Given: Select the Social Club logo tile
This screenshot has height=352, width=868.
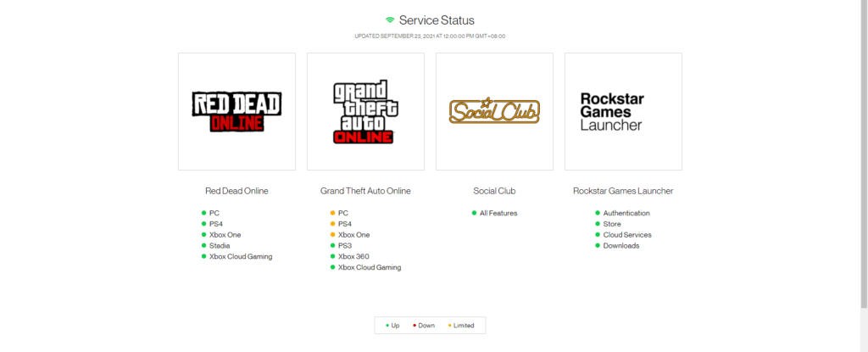Looking at the screenshot, I should coord(494,111).
